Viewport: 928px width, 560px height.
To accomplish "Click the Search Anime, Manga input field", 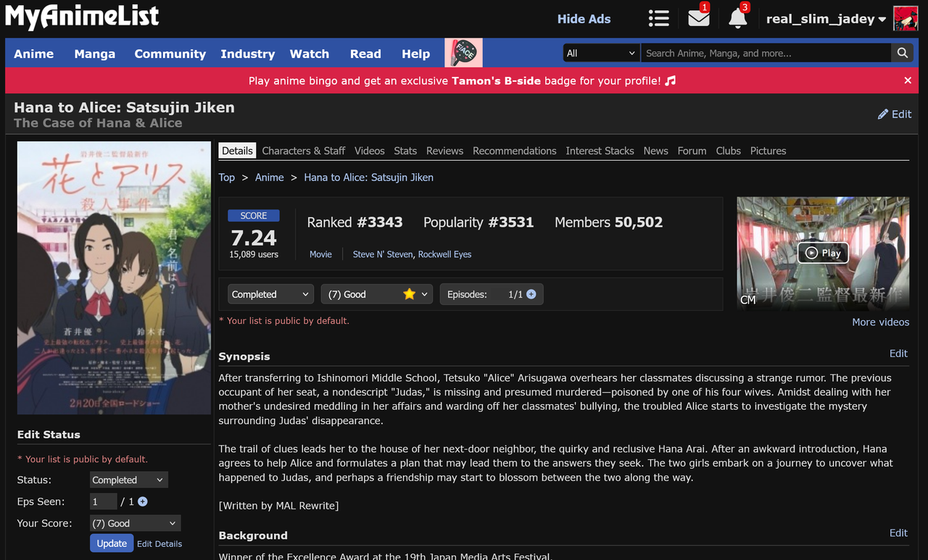I will point(766,53).
